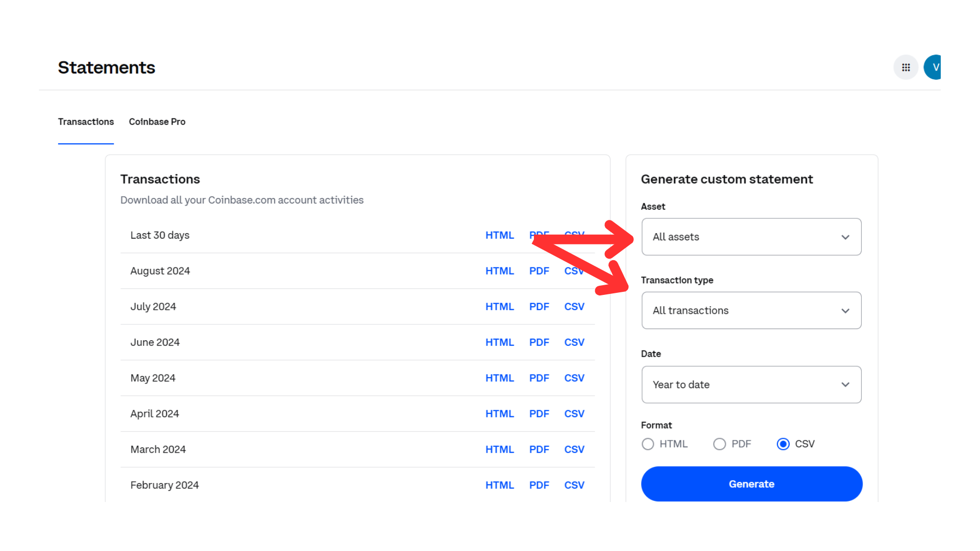Download Last 30 days as HTML

point(499,235)
